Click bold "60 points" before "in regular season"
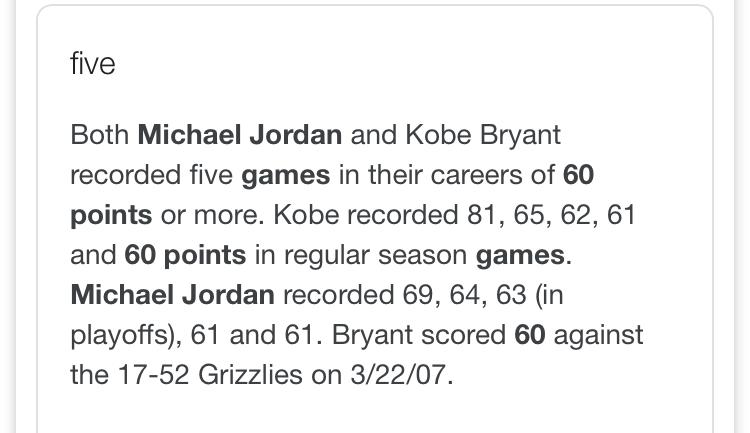 coord(185,255)
